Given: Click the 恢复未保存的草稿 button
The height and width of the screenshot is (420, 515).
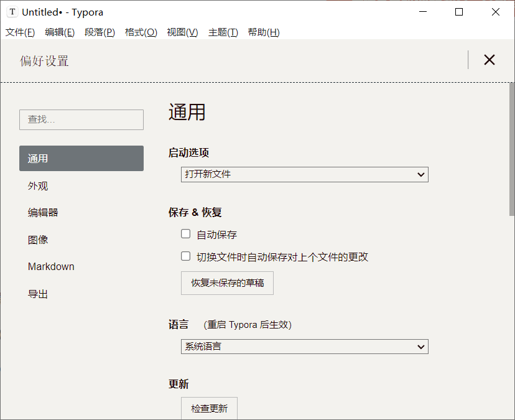Looking at the screenshot, I should coord(227,283).
